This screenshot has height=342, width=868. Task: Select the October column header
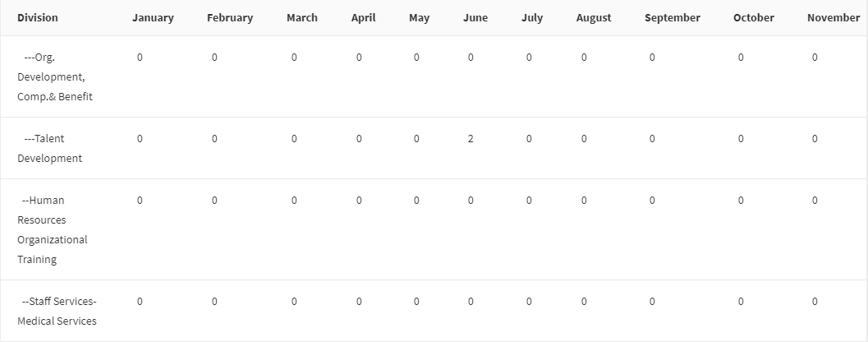click(x=754, y=18)
